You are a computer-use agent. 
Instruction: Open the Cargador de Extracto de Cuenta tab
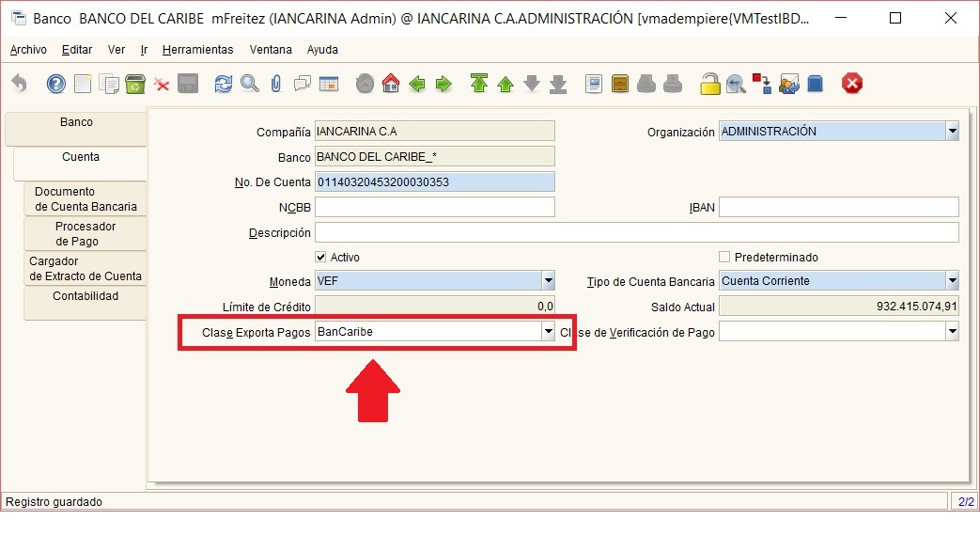(85, 269)
